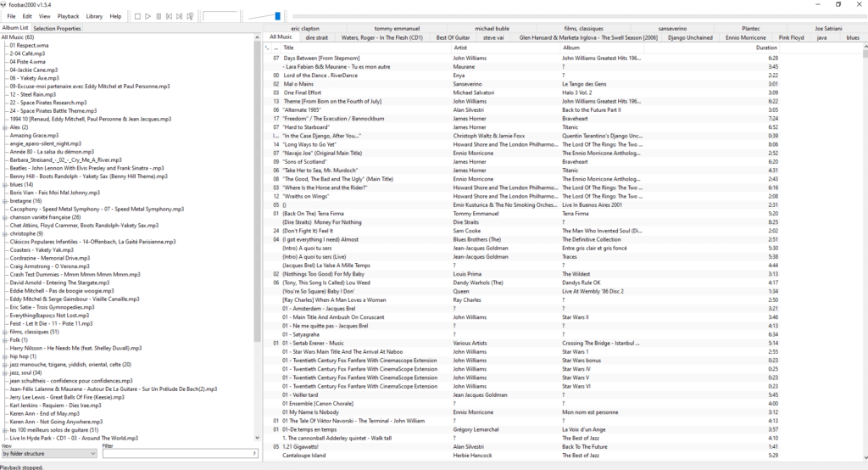Viewport: 868px width, 470px height.
Task: Expand the jazz, soul (34) folder node
Action: pyautogui.click(x=5, y=373)
